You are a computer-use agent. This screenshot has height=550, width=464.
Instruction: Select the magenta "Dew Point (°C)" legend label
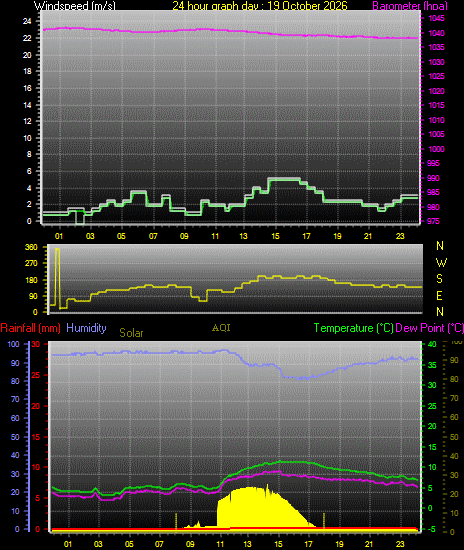(x=429, y=328)
